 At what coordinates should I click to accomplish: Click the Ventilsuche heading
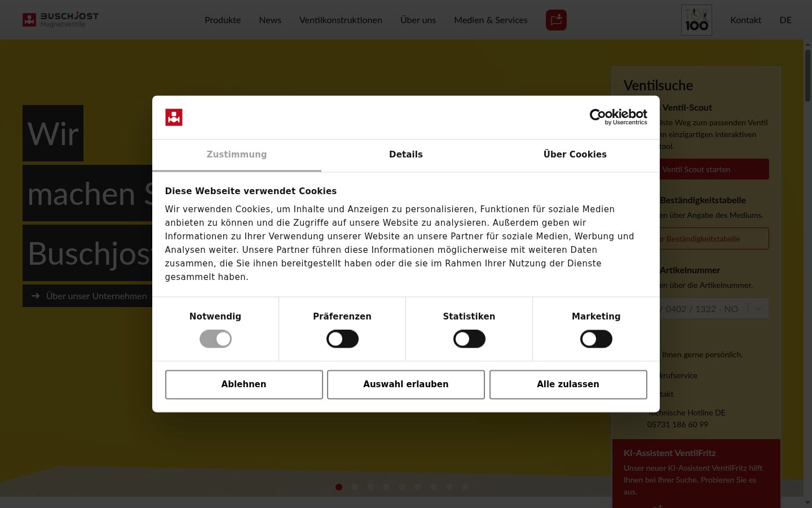(658, 85)
